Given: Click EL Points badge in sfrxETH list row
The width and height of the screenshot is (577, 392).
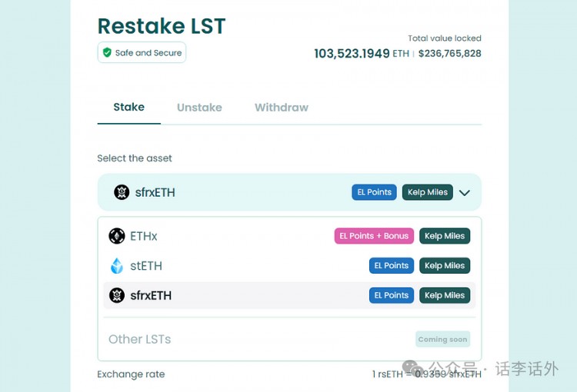Looking at the screenshot, I should [x=392, y=295].
